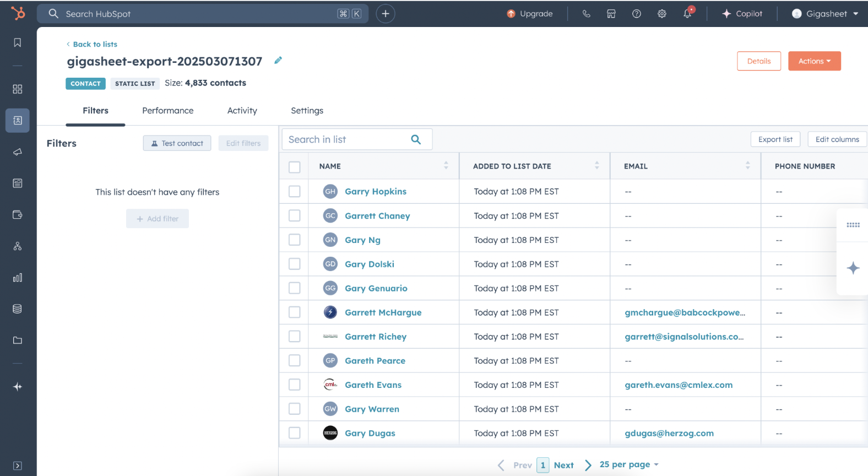Open the Gareth Evans contact link
This screenshot has height=476, width=868.
tap(373, 385)
